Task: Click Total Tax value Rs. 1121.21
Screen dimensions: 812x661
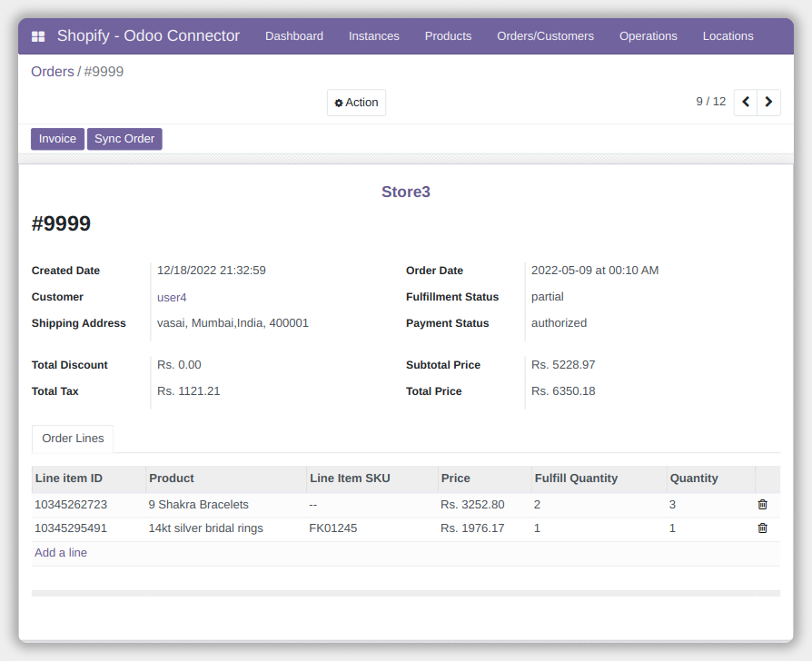Action: coord(189,391)
